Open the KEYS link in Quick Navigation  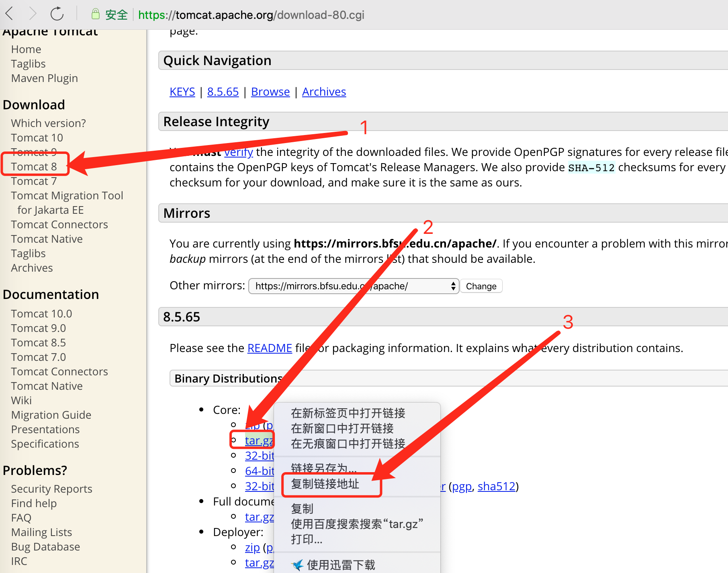point(182,92)
